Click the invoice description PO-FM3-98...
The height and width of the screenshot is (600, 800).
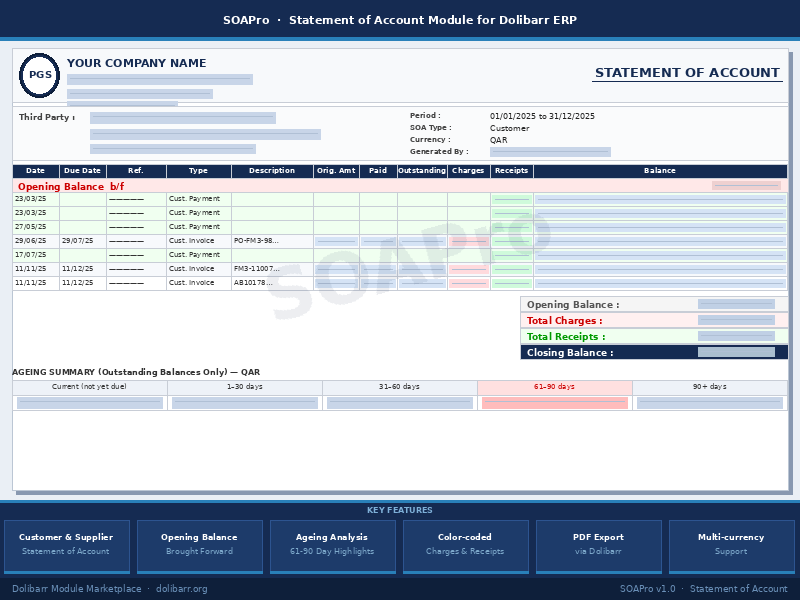coord(256,241)
